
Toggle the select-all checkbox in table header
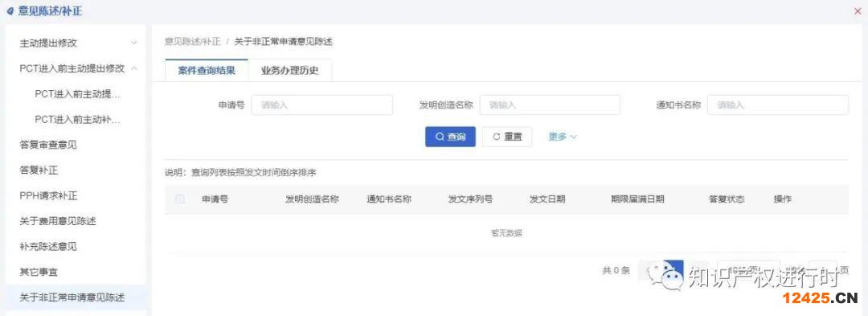point(180,199)
